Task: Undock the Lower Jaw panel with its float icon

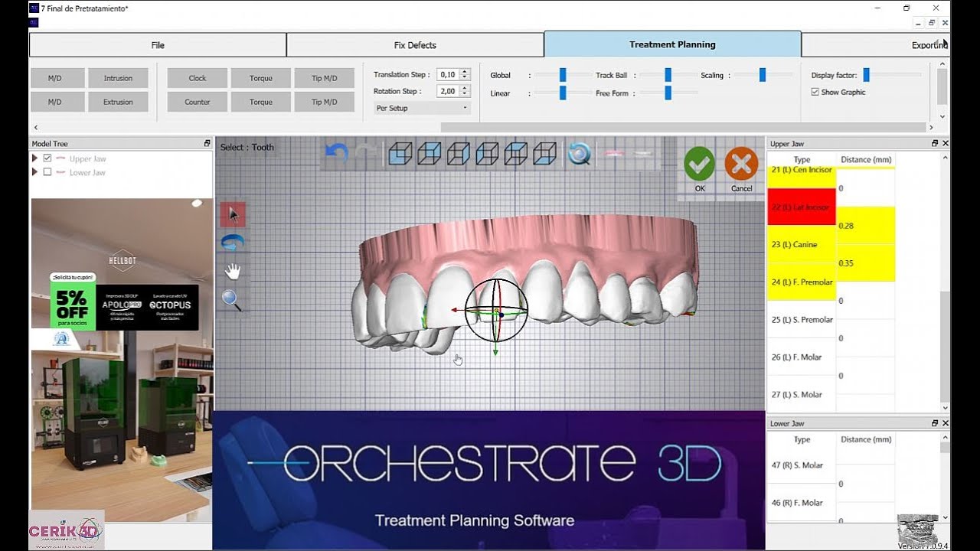Action: pos(935,423)
